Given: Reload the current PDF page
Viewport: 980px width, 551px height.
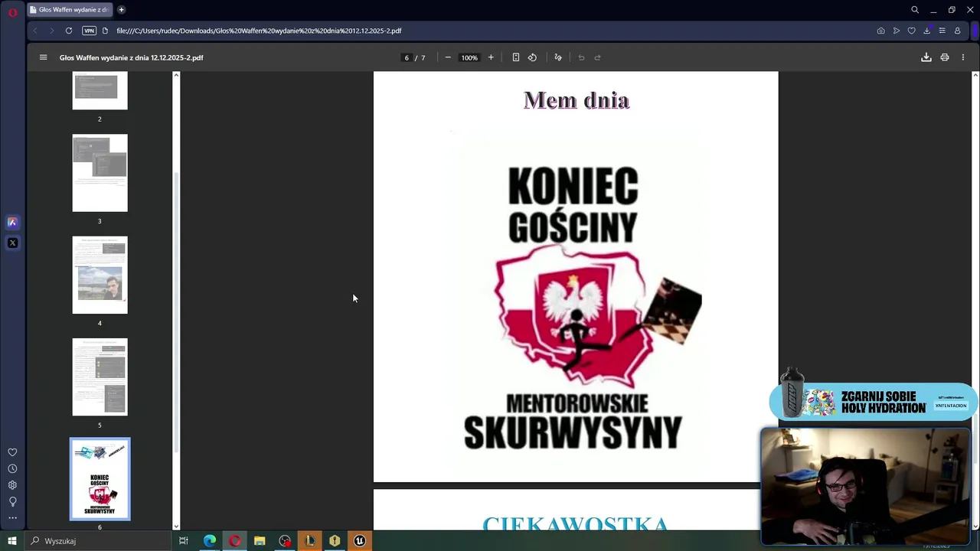Looking at the screenshot, I should (x=69, y=31).
